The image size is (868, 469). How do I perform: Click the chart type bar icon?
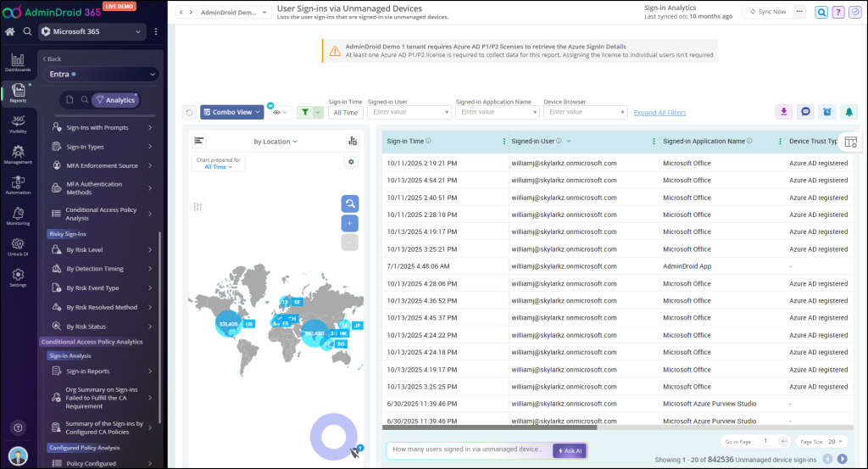[x=199, y=141]
